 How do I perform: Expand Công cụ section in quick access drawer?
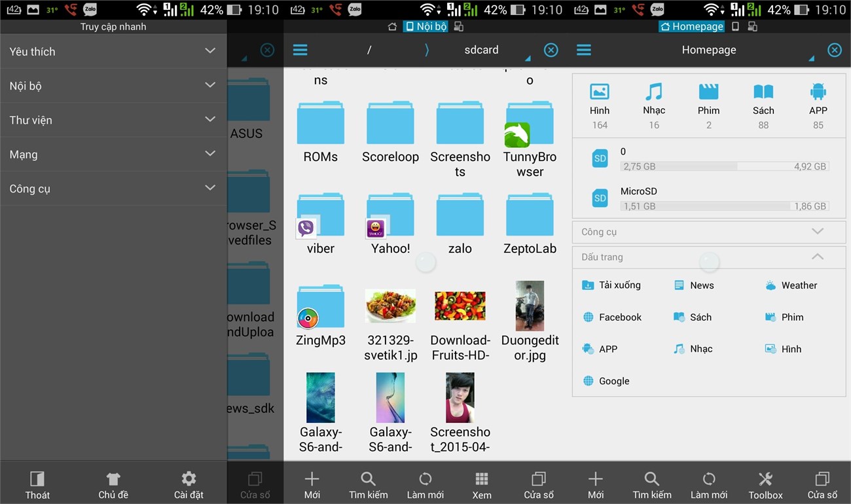coord(114,189)
